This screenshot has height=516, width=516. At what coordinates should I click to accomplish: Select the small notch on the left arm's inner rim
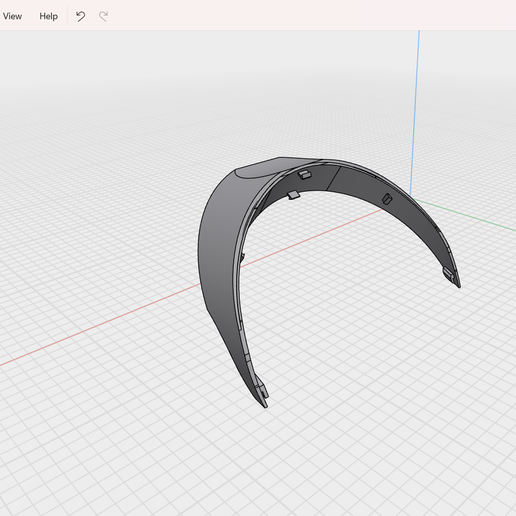(243, 257)
